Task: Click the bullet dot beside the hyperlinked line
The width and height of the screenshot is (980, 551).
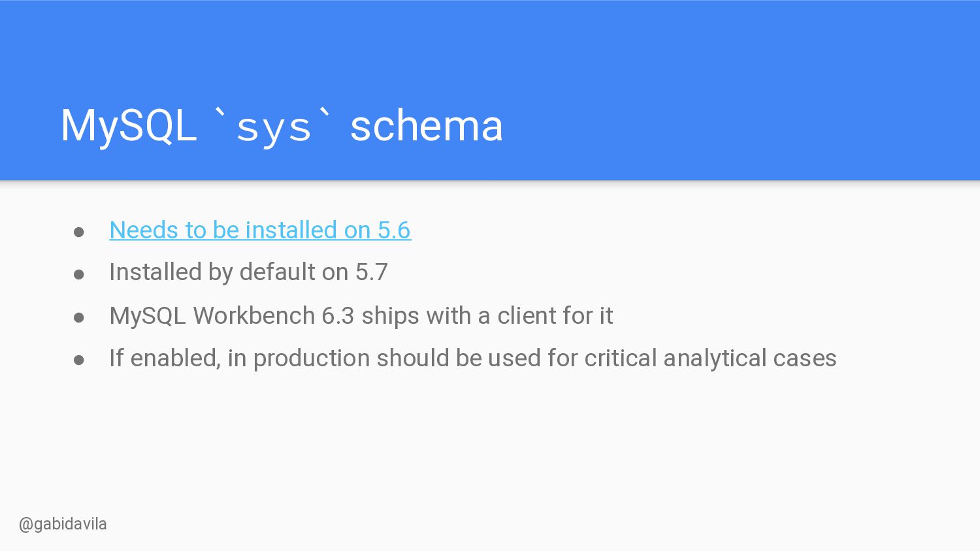Action: (x=79, y=232)
